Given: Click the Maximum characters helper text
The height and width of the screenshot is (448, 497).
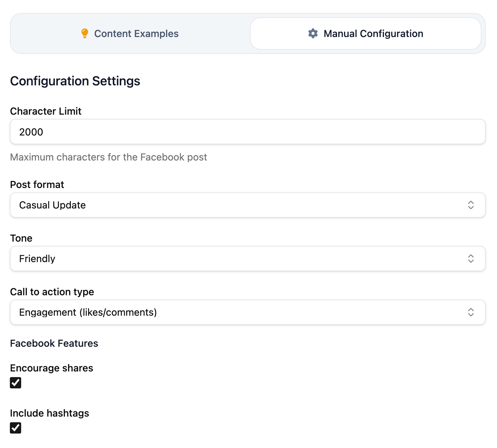Looking at the screenshot, I should pyautogui.click(x=109, y=157).
